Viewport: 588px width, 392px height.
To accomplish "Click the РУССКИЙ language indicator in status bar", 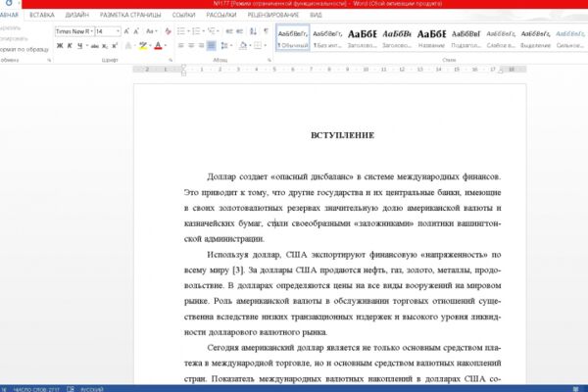I will 92,389.
